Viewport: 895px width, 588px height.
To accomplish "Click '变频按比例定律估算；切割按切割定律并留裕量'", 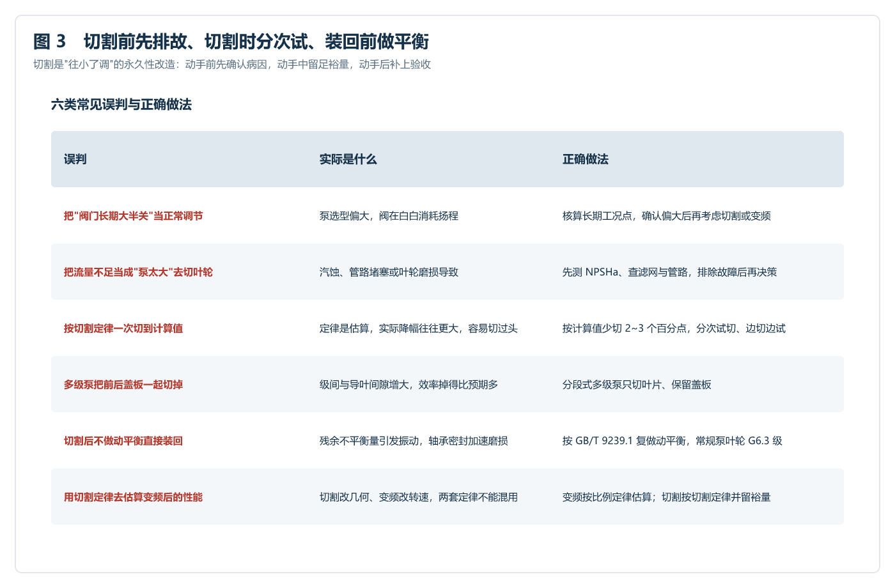I will tap(667, 497).
